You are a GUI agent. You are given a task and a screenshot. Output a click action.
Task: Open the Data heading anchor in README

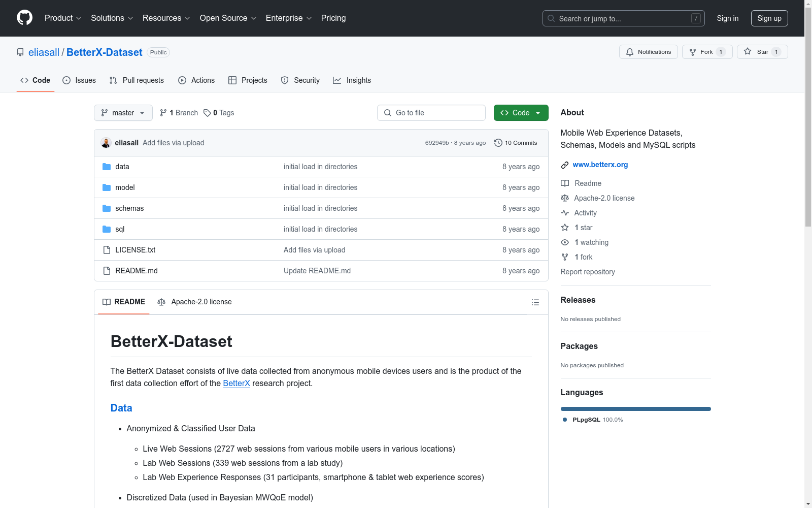point(121,408)
